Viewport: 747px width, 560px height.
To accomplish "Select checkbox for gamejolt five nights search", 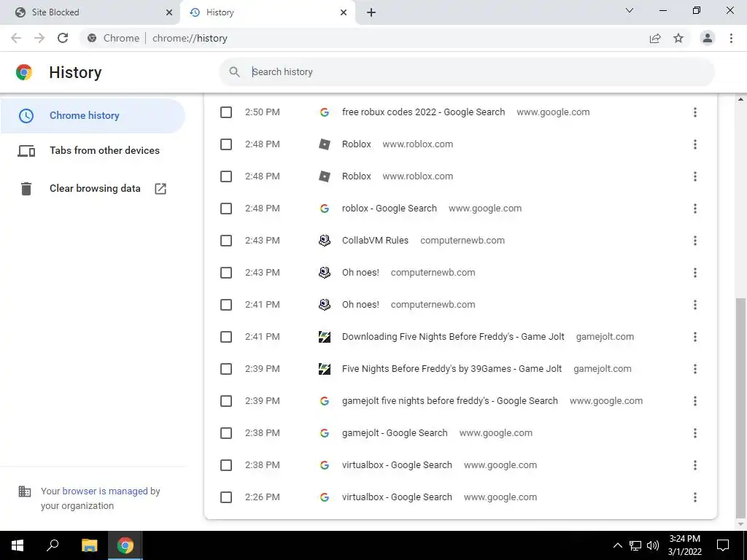I will click(x=226, y=401).
